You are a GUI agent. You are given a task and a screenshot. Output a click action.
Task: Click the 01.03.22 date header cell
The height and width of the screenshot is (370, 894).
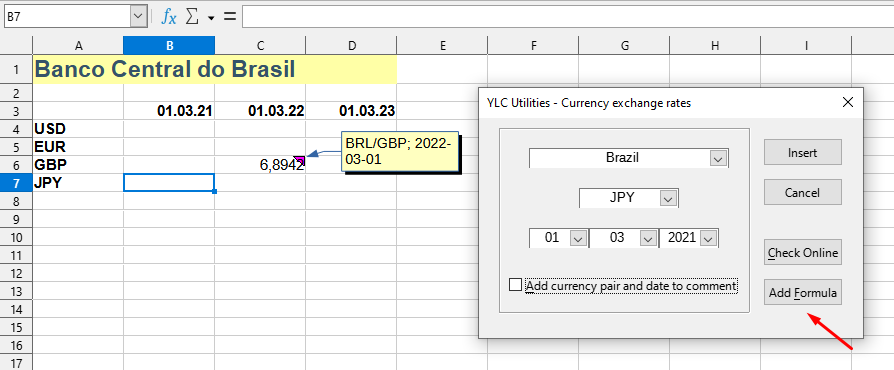(x=260, y=111)
